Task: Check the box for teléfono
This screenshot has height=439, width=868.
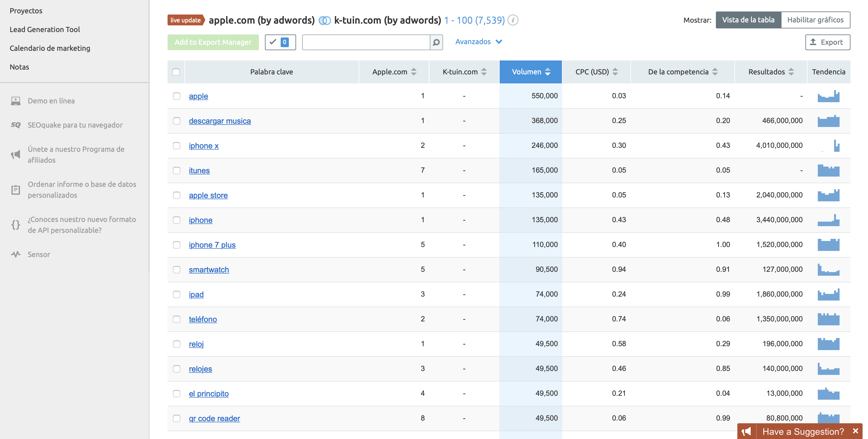Action: pos(176,319)
